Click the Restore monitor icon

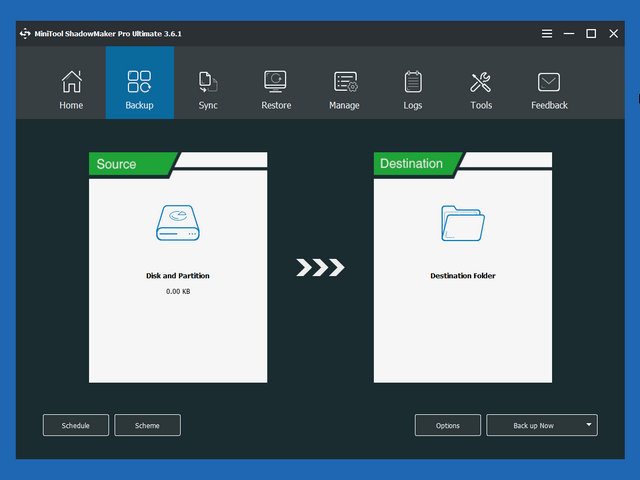click(276, 82)
